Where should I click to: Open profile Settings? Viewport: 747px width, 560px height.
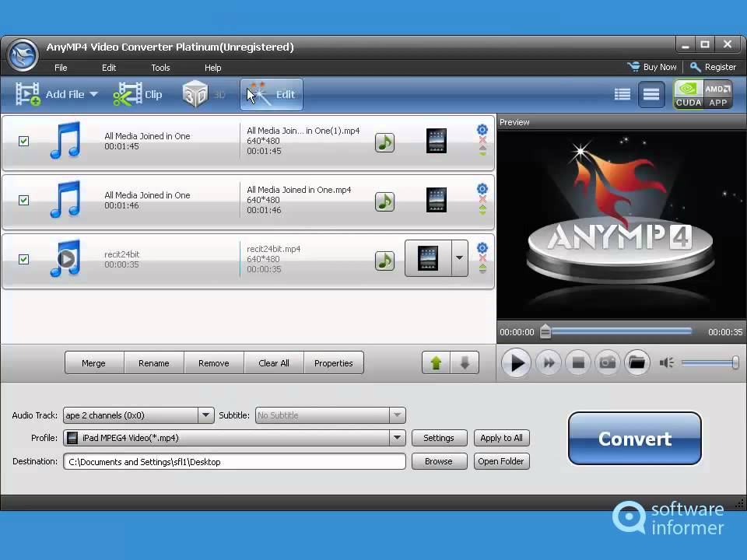click(x=439, y=438)
